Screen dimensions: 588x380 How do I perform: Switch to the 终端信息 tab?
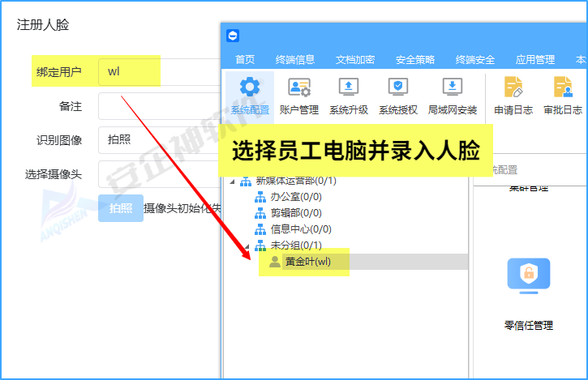click(294, 60)
